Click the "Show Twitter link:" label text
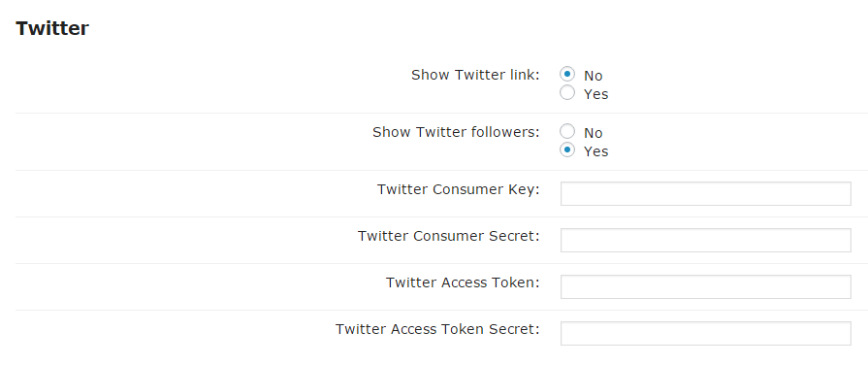The image size is (868, 365). [x=475, y=75]
